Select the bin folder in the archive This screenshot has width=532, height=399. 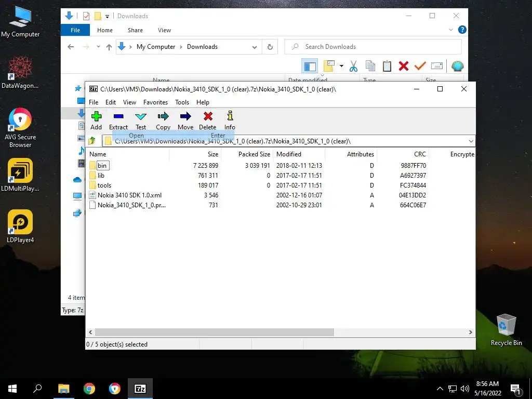click(x=102, y=166)
